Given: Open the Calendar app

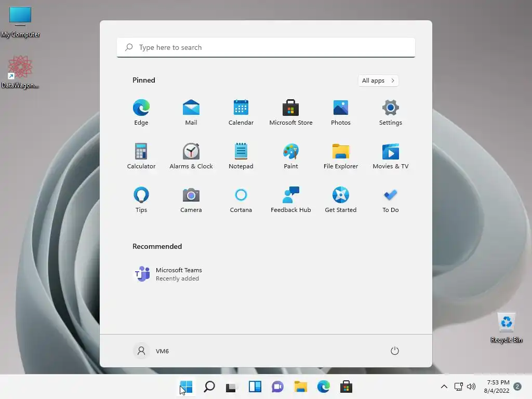Looking at the screenshot, I should click(x=241, y=112).
